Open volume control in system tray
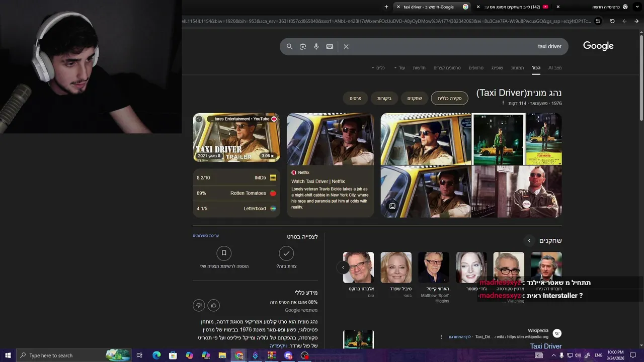The height and width of the screenshot is (362, 644). click(x=578, y=355)
